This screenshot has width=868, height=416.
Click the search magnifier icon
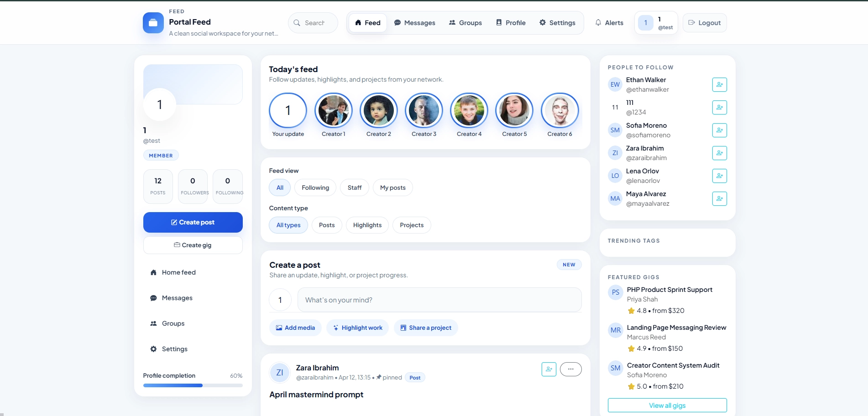297,23
